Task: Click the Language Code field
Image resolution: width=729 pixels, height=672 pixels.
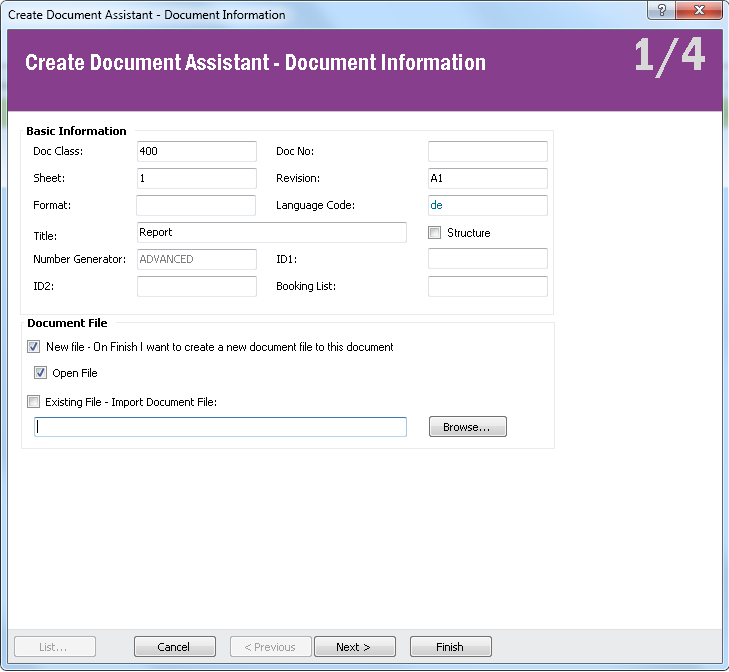Action: click(x=487, y=205)
